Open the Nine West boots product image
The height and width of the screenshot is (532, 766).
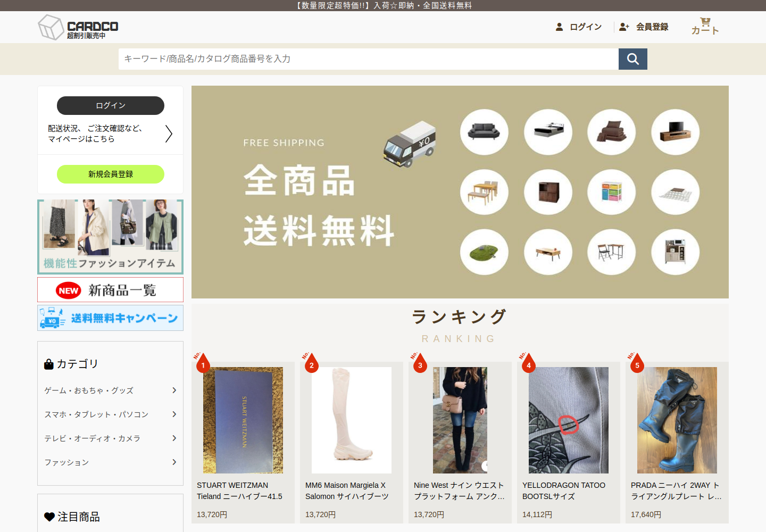[460, 420]
